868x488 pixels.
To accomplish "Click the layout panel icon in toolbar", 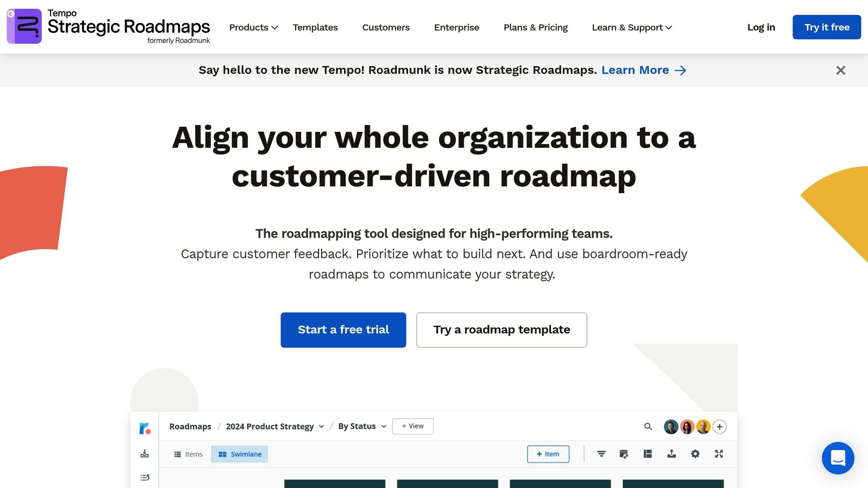I will (648, 454).
